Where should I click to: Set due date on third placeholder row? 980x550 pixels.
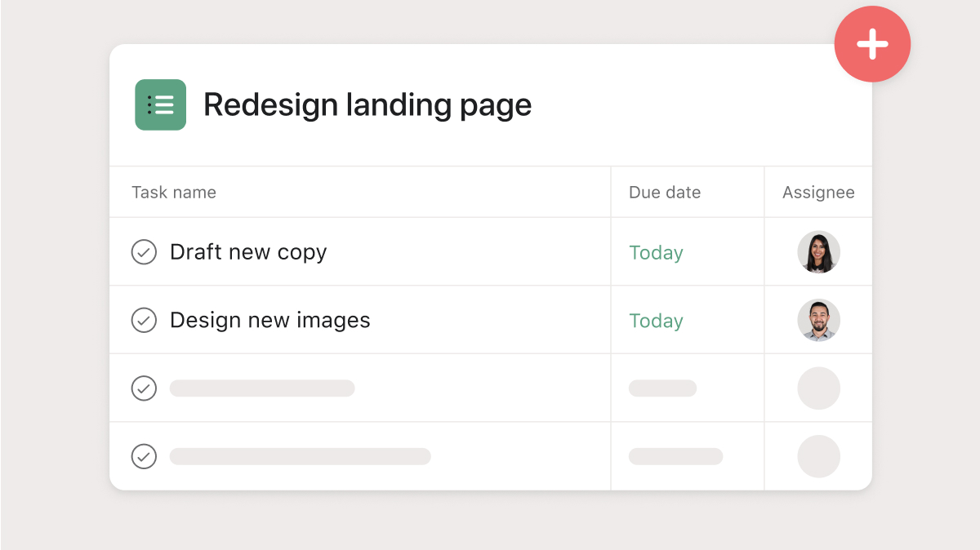pos(662,388)
